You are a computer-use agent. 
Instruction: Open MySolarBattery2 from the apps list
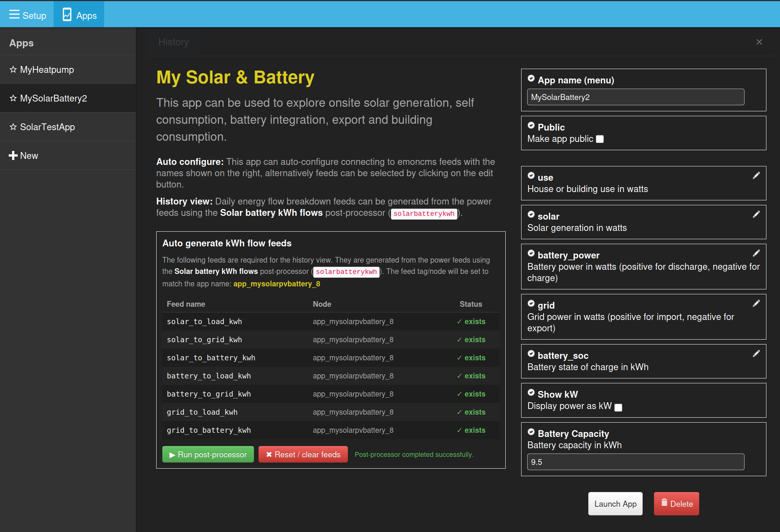click(53, 98)
